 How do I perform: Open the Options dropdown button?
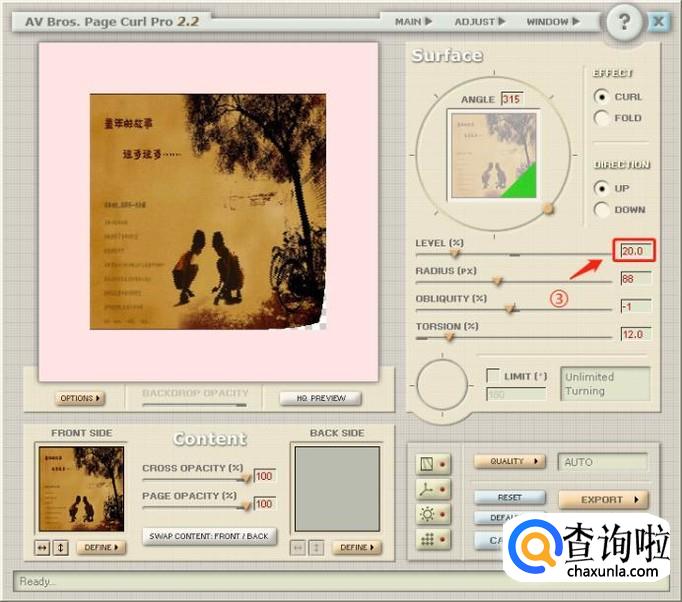point(80,398)
